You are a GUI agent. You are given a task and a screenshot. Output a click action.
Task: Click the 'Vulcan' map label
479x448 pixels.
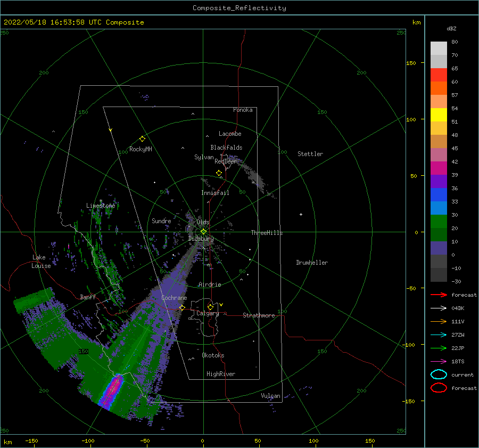[x=271, y=396]
